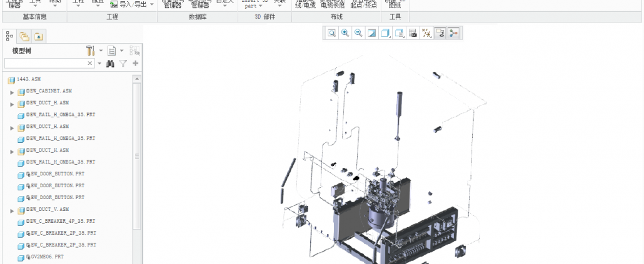Expand the EW_DUCT_V.ASM node
Viewport: 644px width, 264px height.
coord(13,211)
